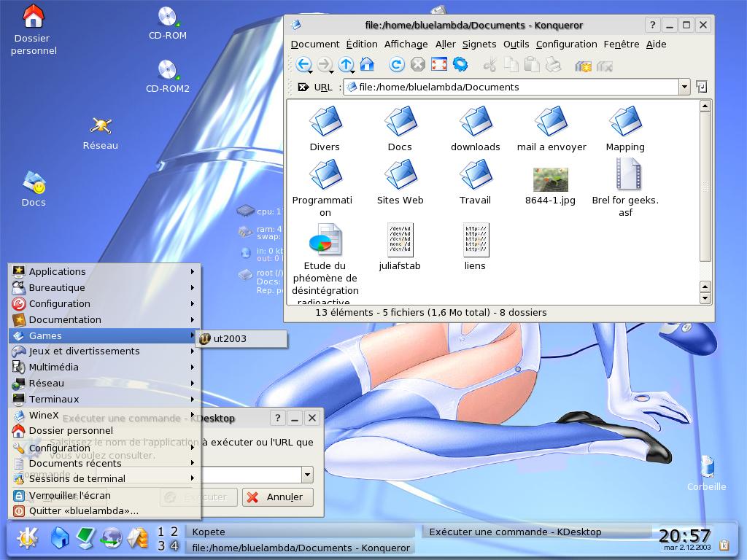Image resolution: width=747 pixels, height=560 pixels.
Task: Expand the Multimédia submenu
Action: 105,367
